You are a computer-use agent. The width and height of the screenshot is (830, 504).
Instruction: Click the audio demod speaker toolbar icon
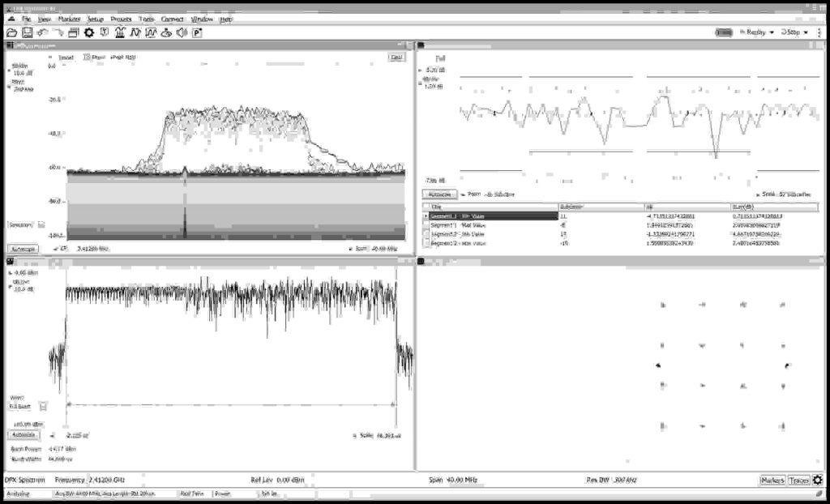click(182, 32)
